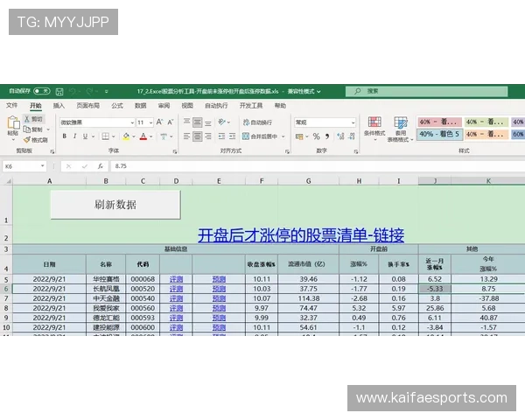Click the Middle Align icon
This screenshot has width=525, height=420.
(197, 122)
